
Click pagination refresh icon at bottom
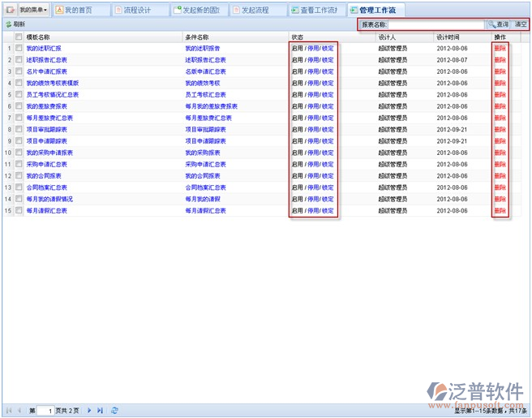[114, 411]
